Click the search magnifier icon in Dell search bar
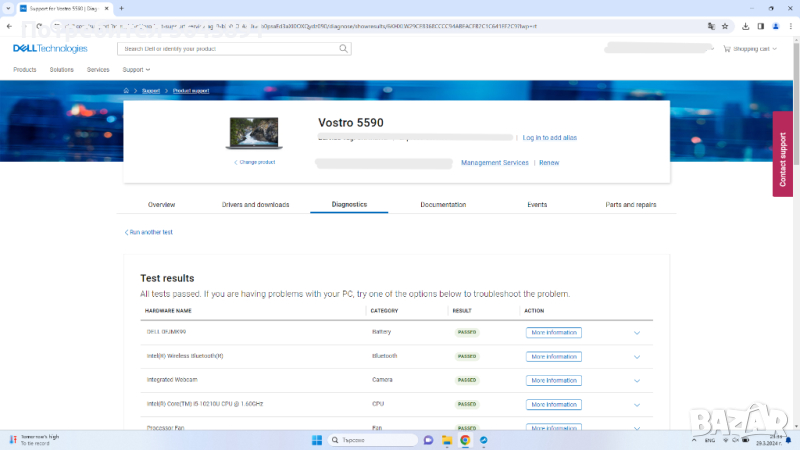 click(343, 48)
